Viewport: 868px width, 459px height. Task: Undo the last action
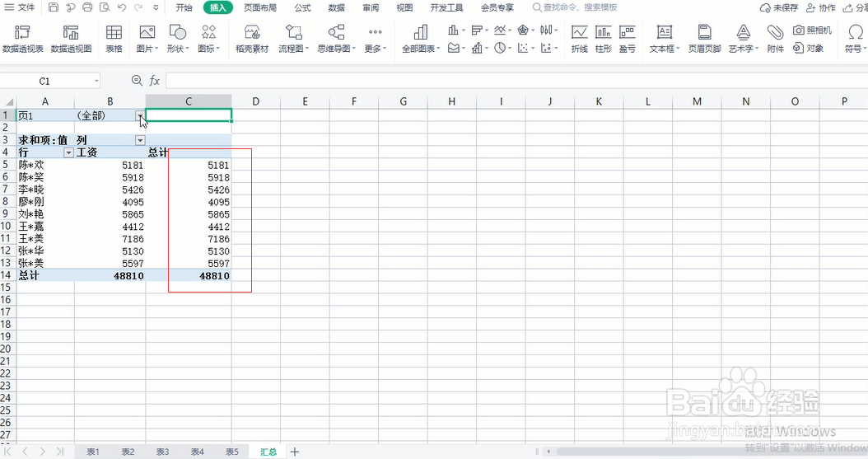click(x=122, y=7)
